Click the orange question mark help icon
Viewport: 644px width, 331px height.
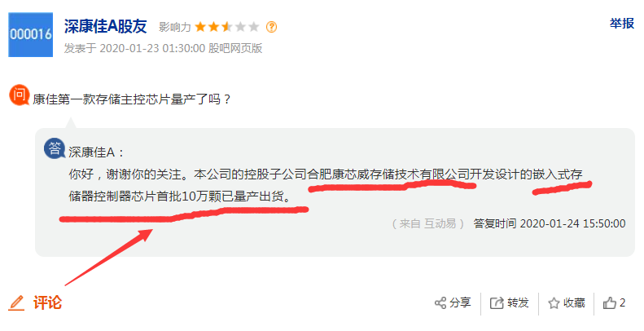(271, 27)
